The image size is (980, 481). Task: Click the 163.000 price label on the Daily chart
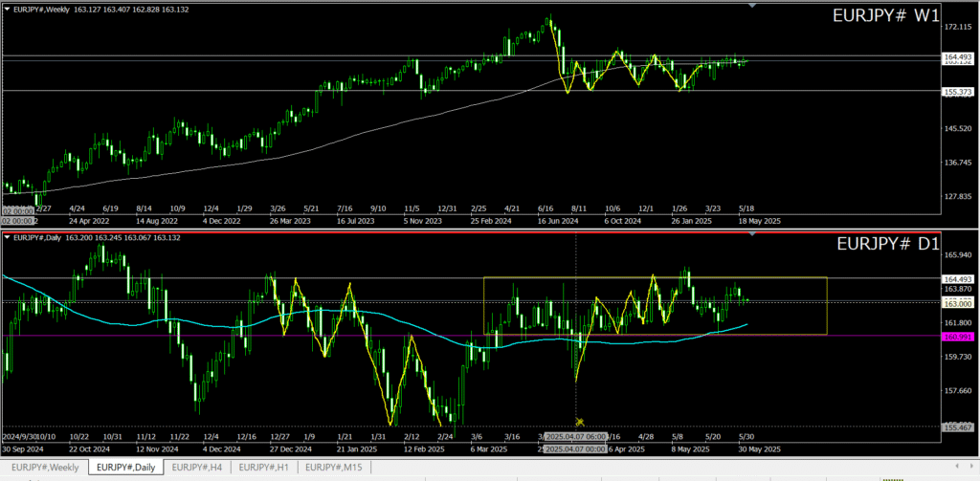[x=957, y=303]
